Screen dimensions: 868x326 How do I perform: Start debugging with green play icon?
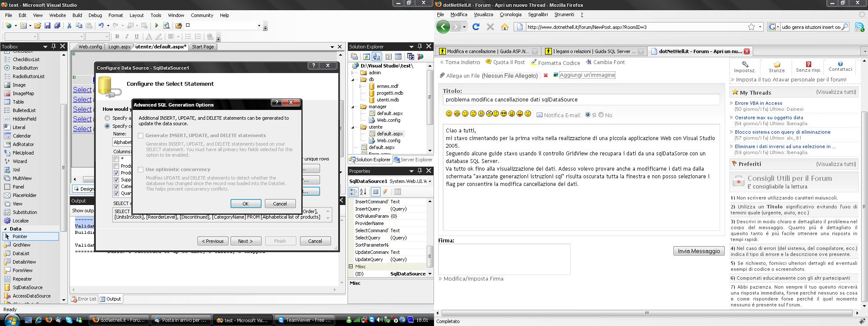point(157,25)
